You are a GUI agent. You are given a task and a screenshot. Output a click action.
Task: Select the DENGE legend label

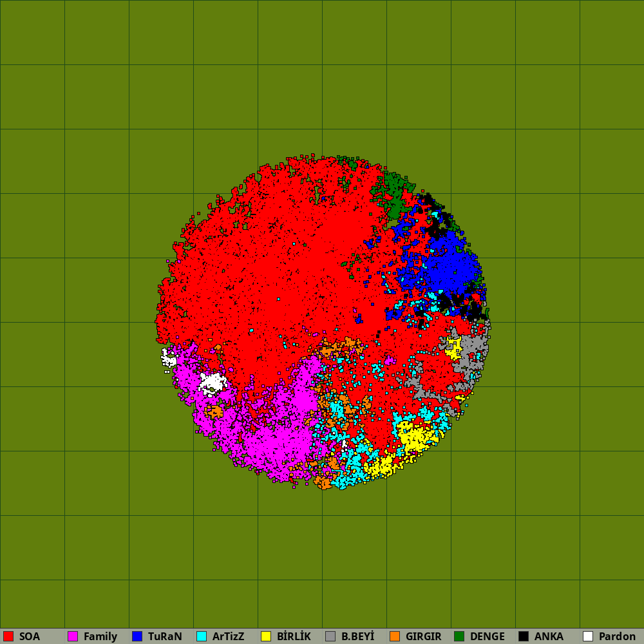(x=488, y=637)
